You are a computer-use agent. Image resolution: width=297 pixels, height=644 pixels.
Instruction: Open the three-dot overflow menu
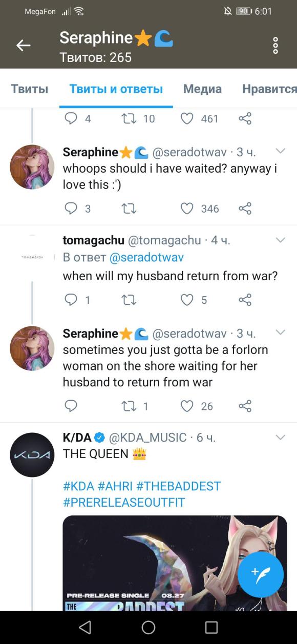[x=275, y=46]
